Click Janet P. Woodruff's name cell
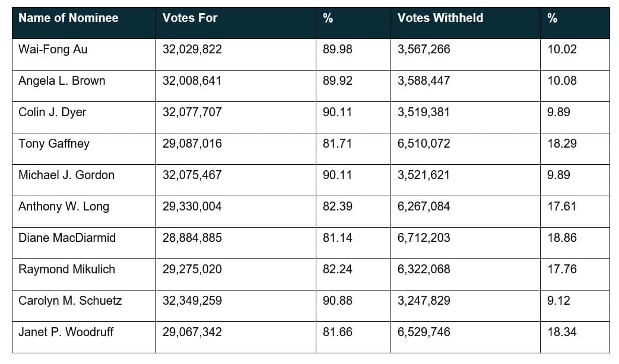The image size is (619, 364). pyautogui.click(x=66, y=333)
